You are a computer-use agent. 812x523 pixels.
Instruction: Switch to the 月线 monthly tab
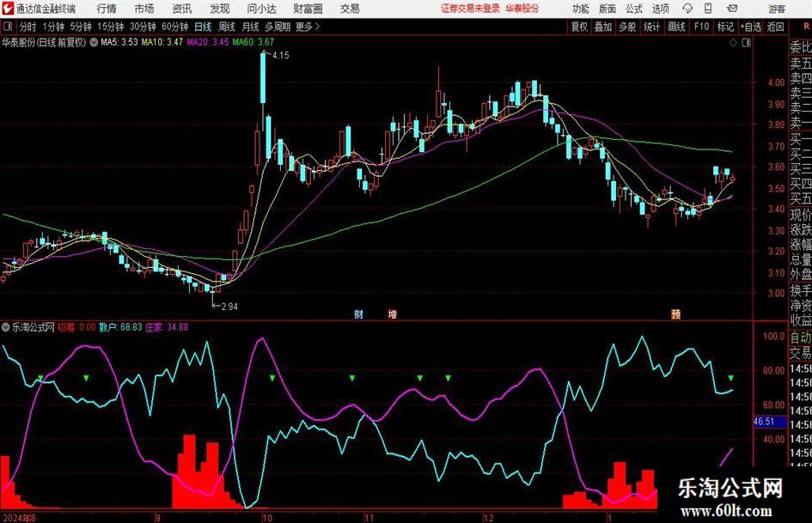pyautogui.click(x=250, y=27)
